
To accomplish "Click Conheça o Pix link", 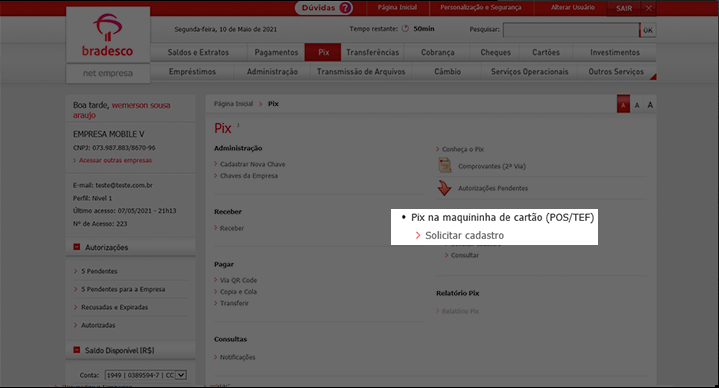I will point(463,149).
